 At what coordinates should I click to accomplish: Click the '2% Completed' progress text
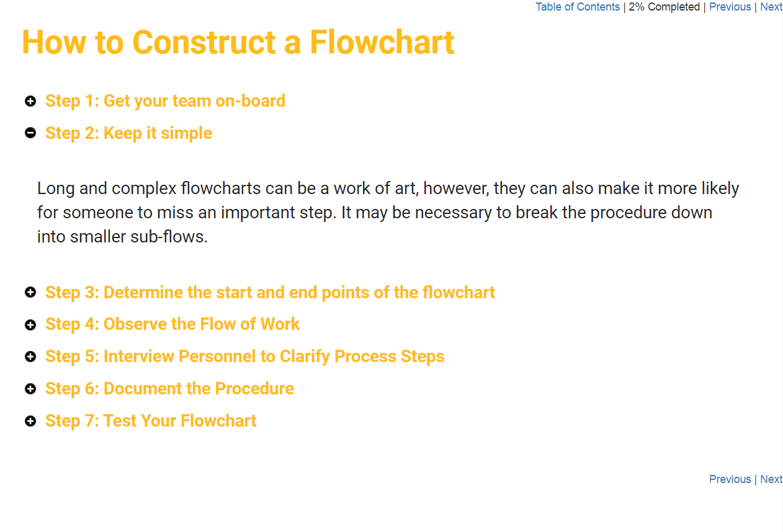point(664,7)
